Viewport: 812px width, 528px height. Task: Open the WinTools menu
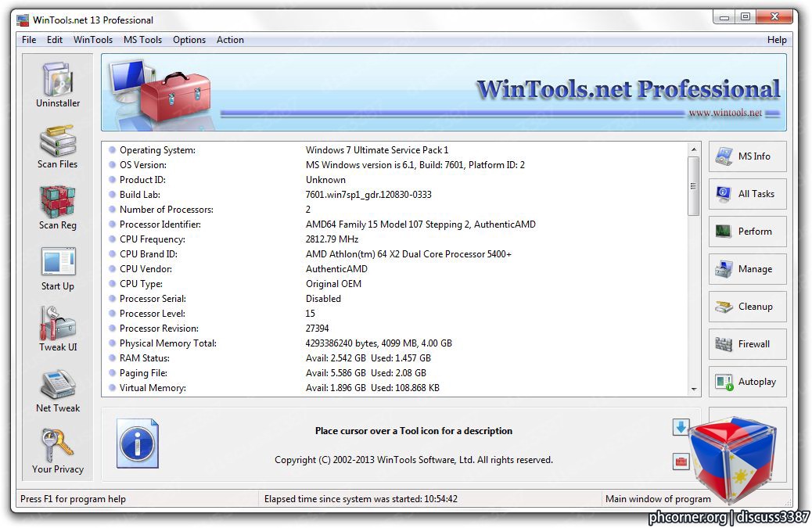[x=92, y=40]
